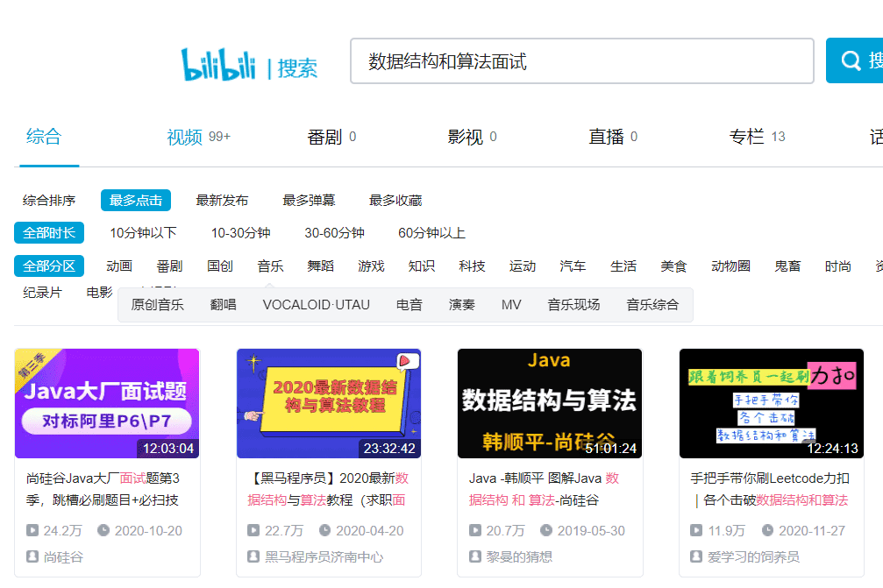
Task: Sort results by 最新发布
Action: click(x=222, y=201)
